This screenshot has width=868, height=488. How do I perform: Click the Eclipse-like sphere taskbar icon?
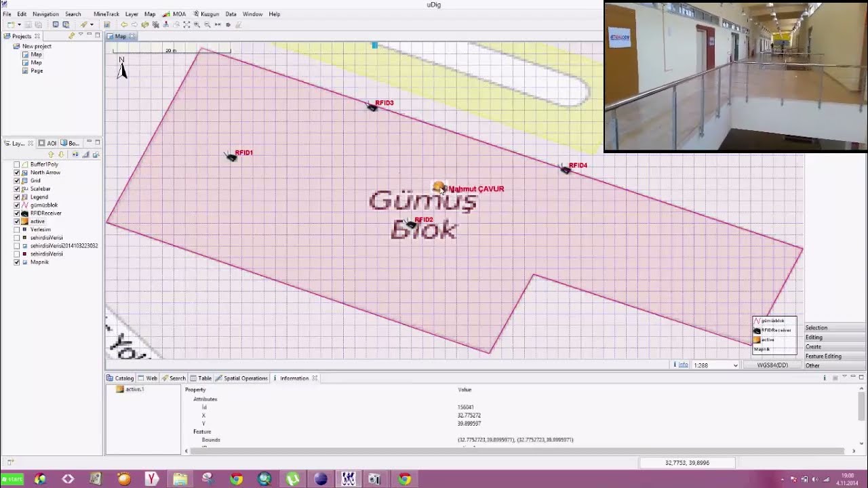click(321, 479)
